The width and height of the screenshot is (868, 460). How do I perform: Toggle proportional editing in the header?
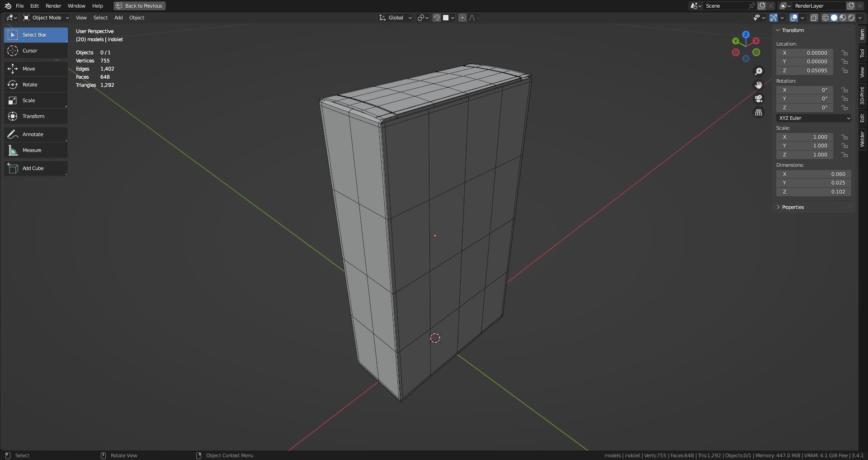pyautogui.click(x=462, y=18)
